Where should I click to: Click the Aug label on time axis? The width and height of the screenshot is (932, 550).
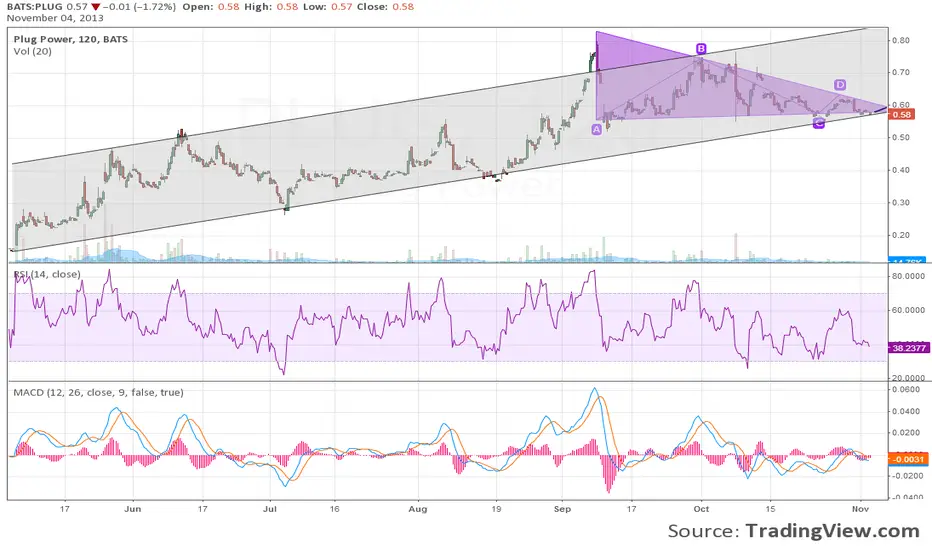(418, 509)
